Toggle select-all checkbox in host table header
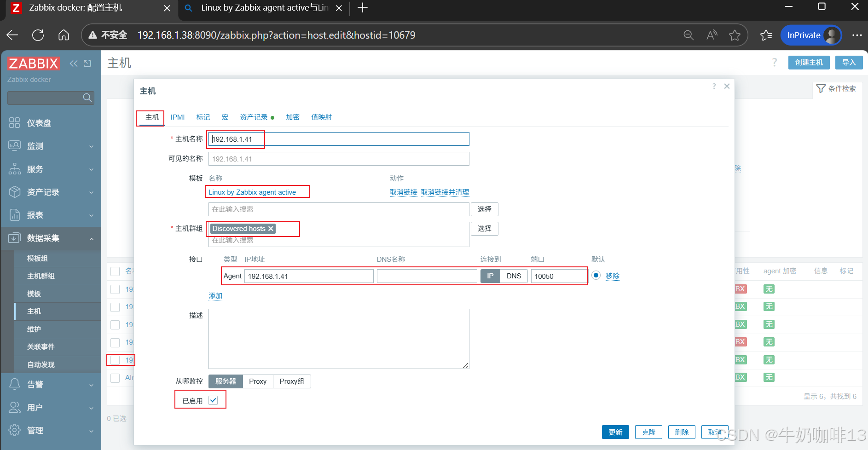 [116, 271]
